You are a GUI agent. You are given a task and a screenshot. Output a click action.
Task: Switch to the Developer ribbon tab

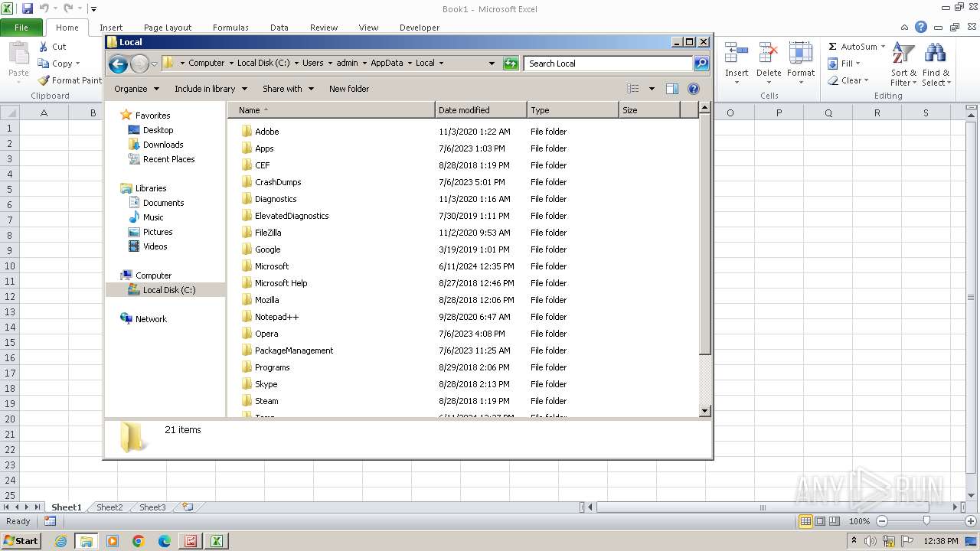coord(420,28)
